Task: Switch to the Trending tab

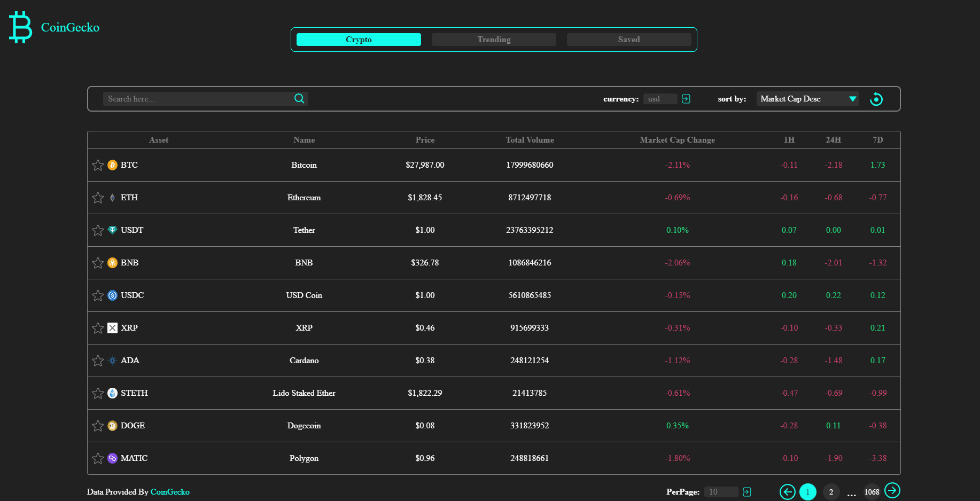Action: [x=494, y=40]
